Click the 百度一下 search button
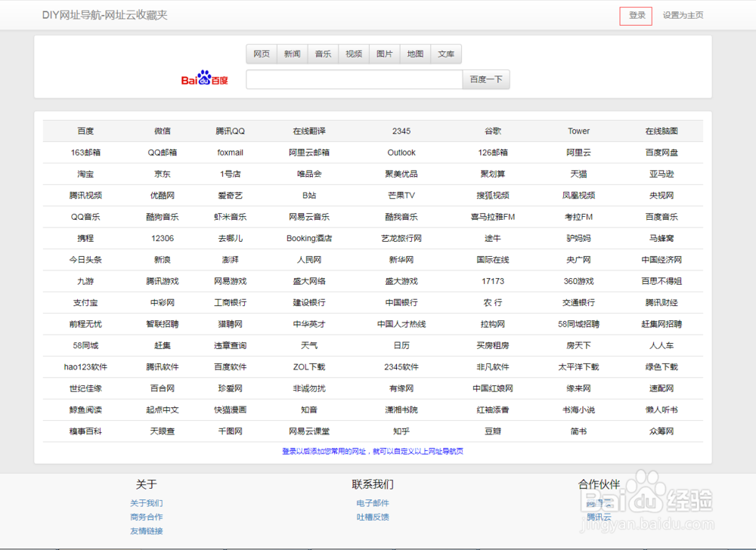 pos(486,79)
